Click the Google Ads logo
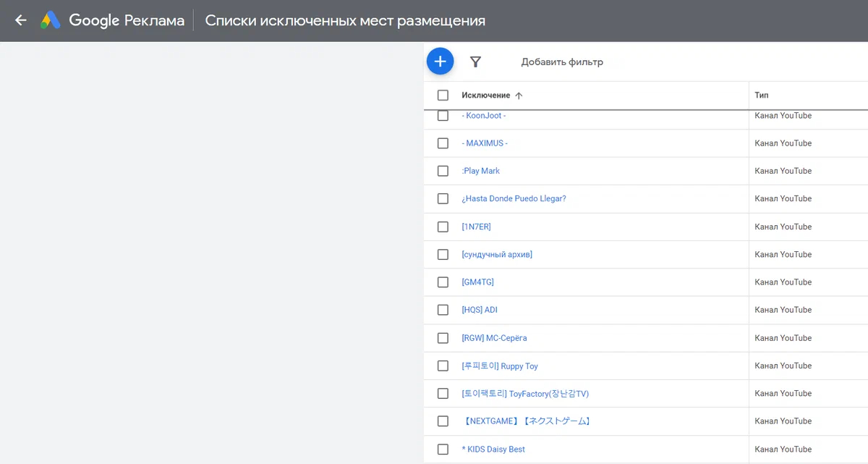This screenshot has width=868, height=464. pos(51,20)
